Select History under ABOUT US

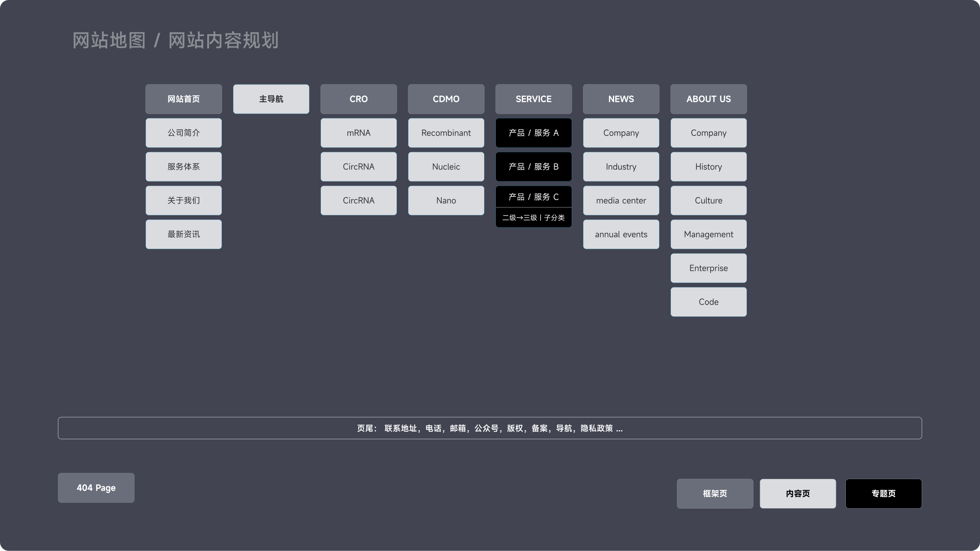708,167
